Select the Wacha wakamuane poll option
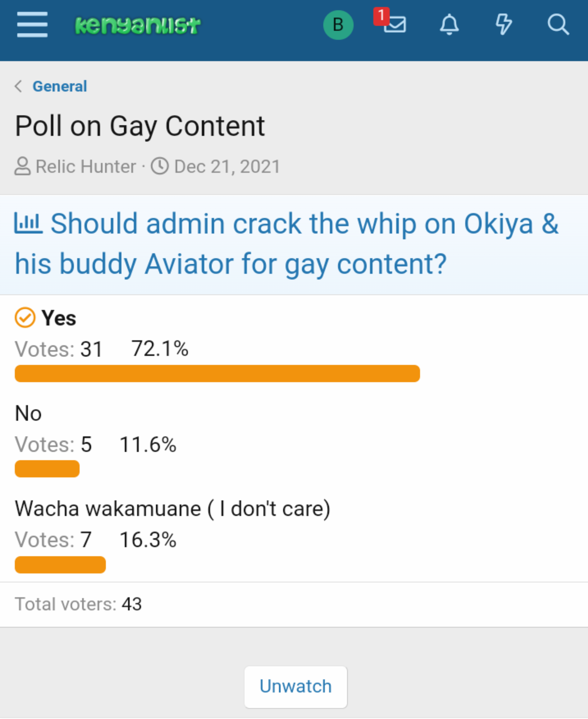588x719 pixels. click(173, 508)
